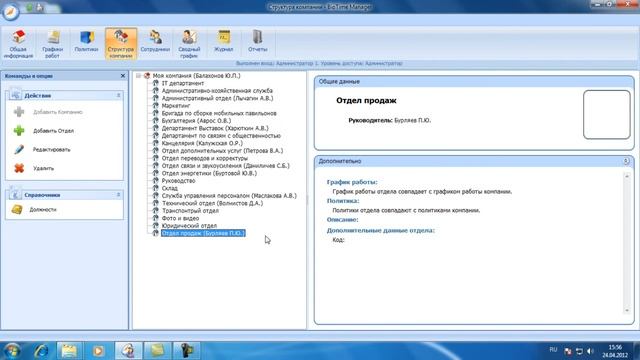The image size is (640, 360).
Task: Select Департамент Выставок (Харюткин А.В.)
Action: (215, 128)
